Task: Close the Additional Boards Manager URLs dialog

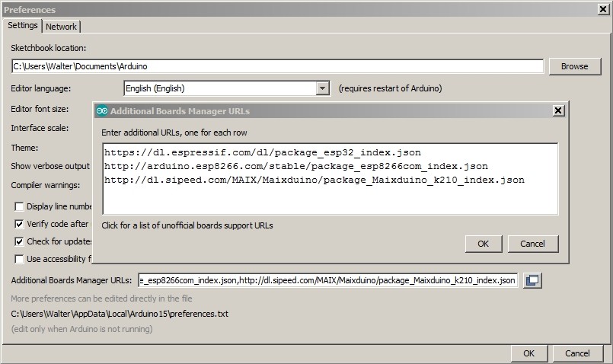Action: tap(558, 110)
